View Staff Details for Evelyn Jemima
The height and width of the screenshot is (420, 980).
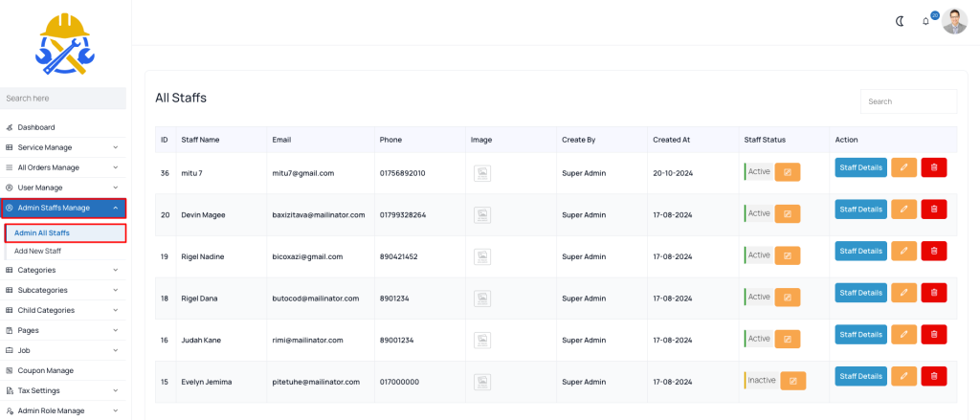tap(860, 376)
